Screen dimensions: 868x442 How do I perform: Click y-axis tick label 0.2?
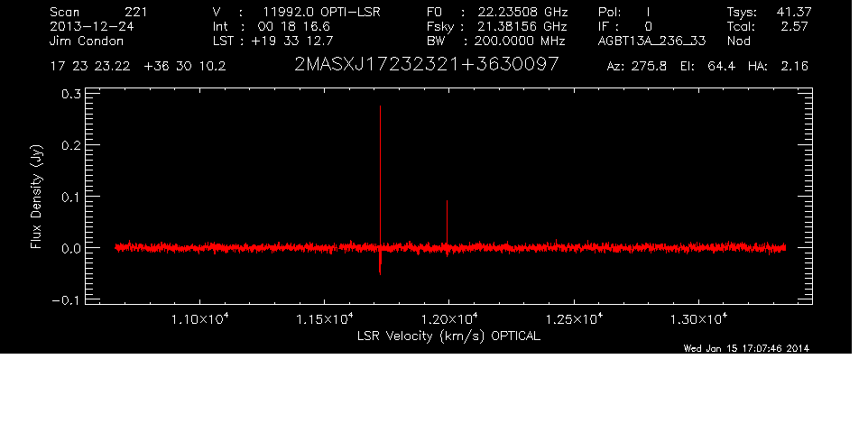(x=71, y=145)
